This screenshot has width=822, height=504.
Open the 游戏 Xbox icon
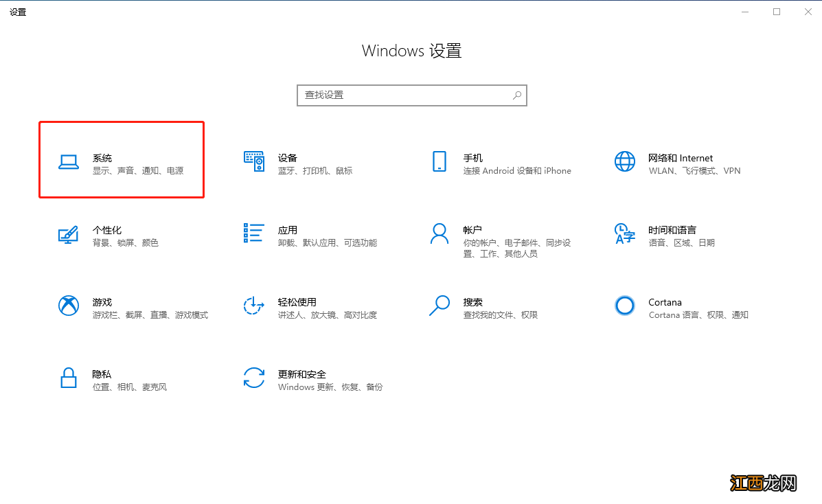pos(69,306)
